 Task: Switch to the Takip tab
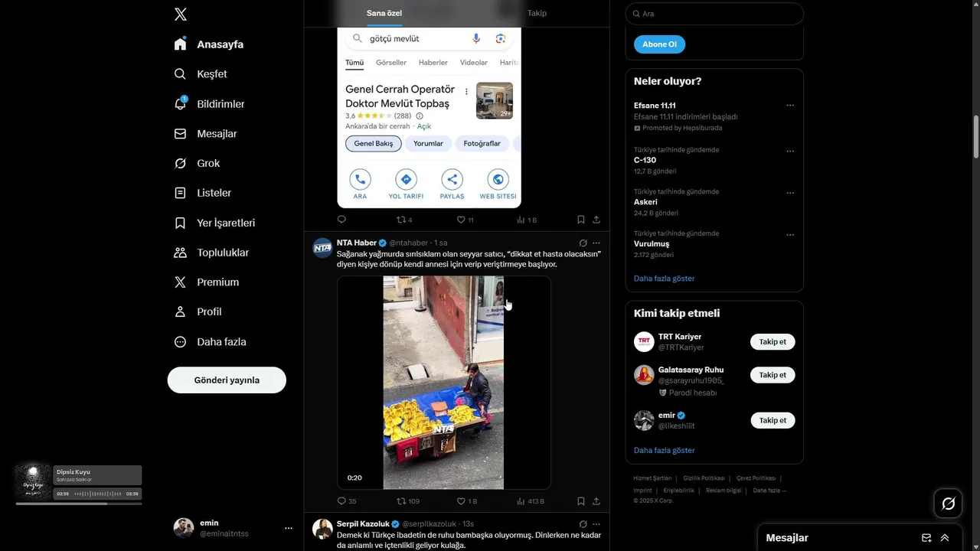(537, 13)
